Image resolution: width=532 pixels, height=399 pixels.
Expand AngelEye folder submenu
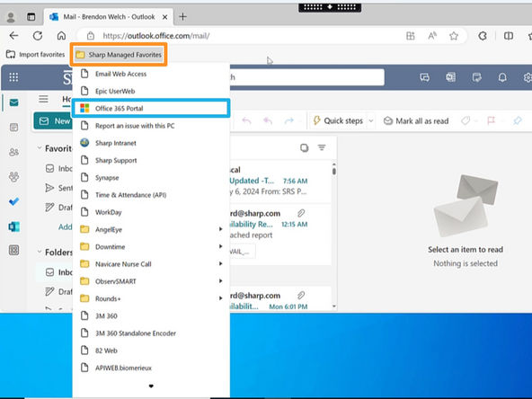(x=151, y=229)
